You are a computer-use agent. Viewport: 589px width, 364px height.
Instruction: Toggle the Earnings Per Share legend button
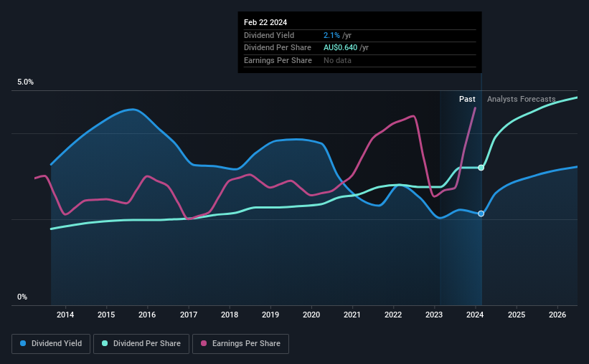[x=240, y=344]
